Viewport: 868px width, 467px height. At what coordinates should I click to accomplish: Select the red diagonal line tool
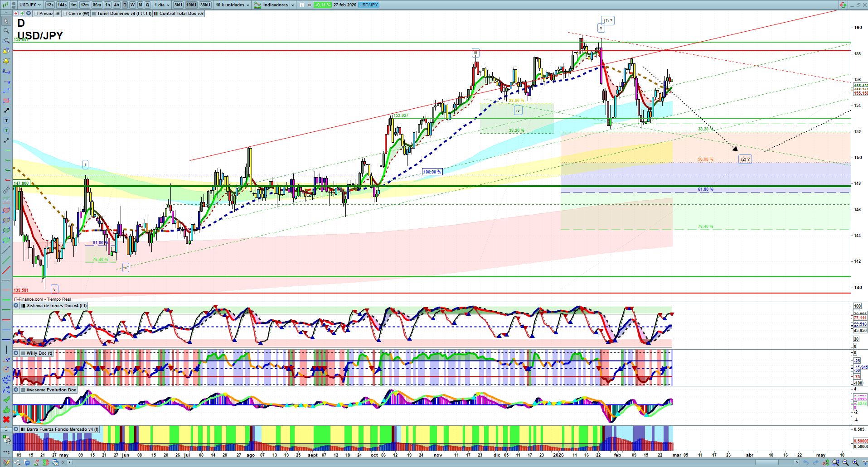point(6,270)
